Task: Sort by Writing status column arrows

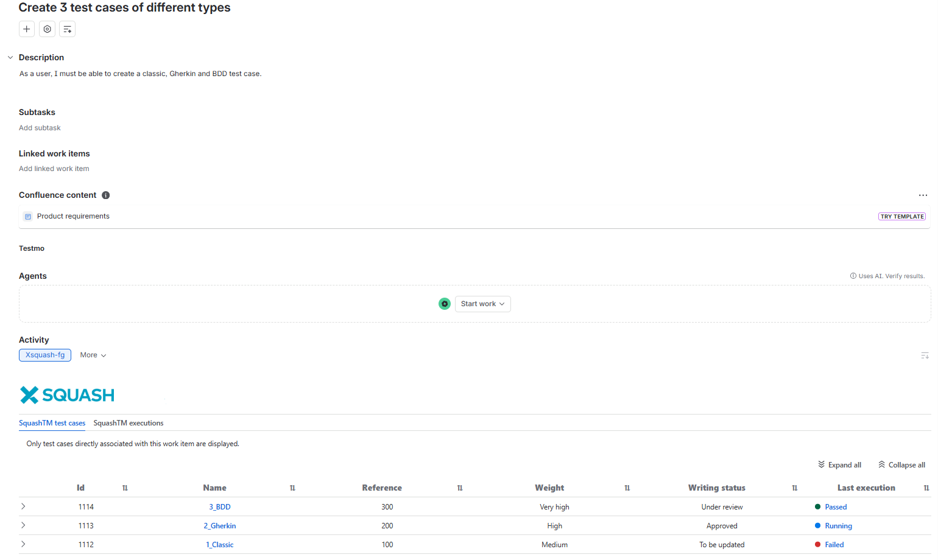Action: (x=794, y=488)
